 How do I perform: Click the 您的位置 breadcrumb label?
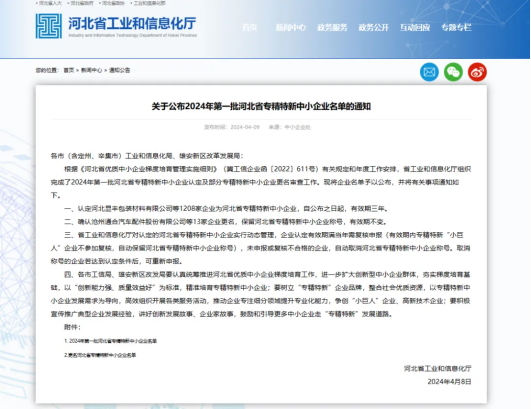coord(47,70)
